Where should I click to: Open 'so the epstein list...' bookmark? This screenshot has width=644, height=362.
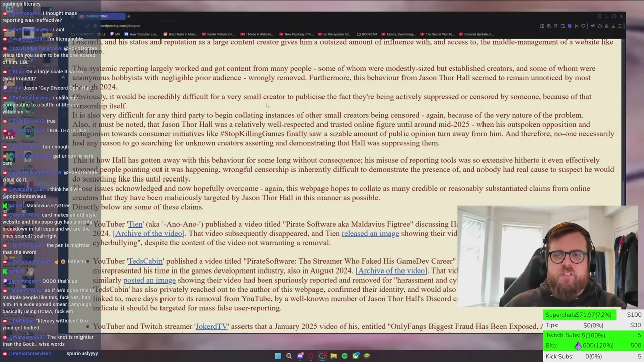(x=335, y=34)
